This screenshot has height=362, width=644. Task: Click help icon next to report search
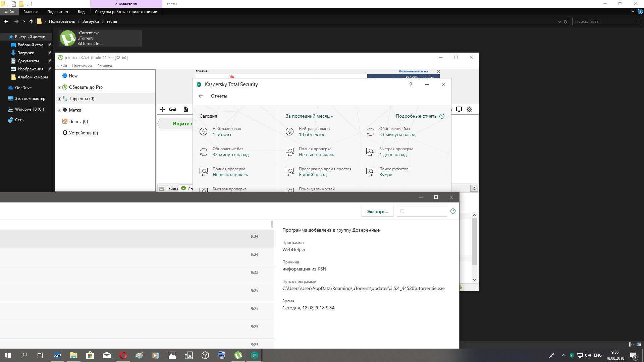(453, 211)
